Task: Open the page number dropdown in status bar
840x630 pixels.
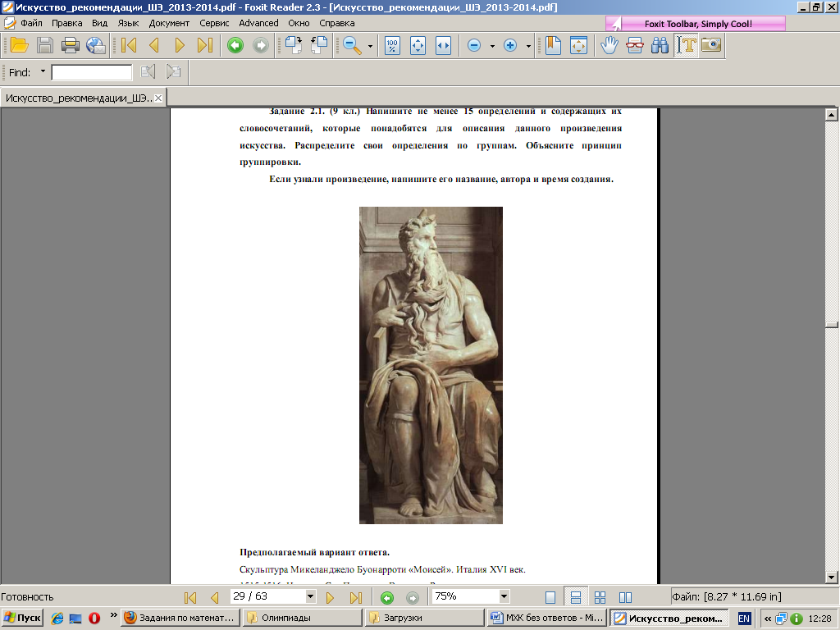Action: click(310, 596)
